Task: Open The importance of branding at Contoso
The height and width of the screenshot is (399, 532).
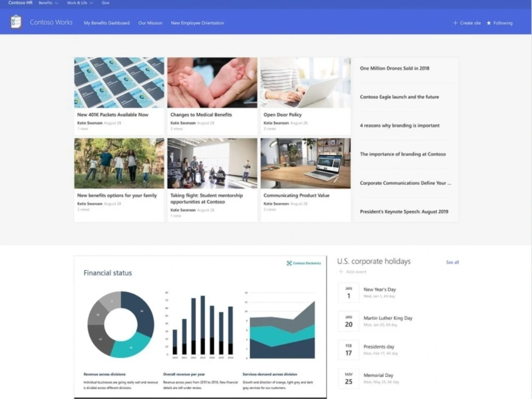Action: (403, 154)
